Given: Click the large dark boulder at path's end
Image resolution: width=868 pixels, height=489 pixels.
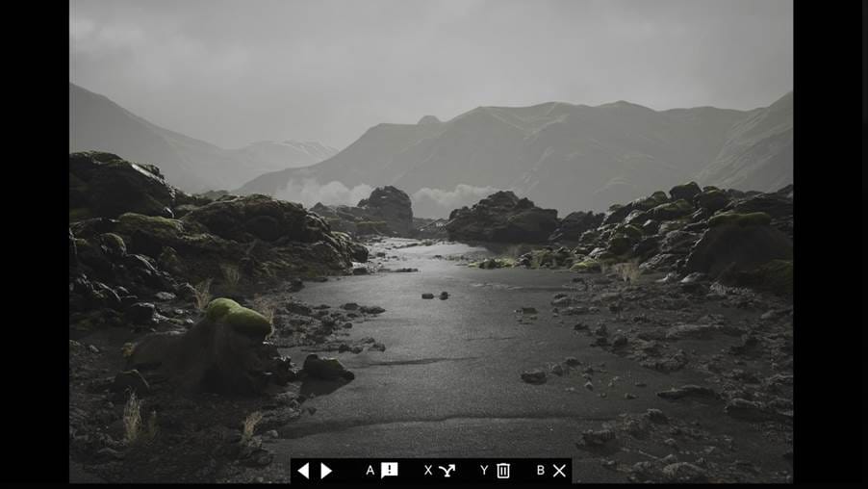Looking at the screenshot, I should [500, 218].
